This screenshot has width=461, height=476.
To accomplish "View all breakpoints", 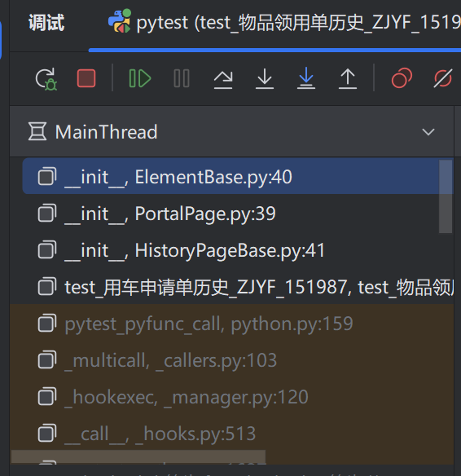I will coord(402,78).
